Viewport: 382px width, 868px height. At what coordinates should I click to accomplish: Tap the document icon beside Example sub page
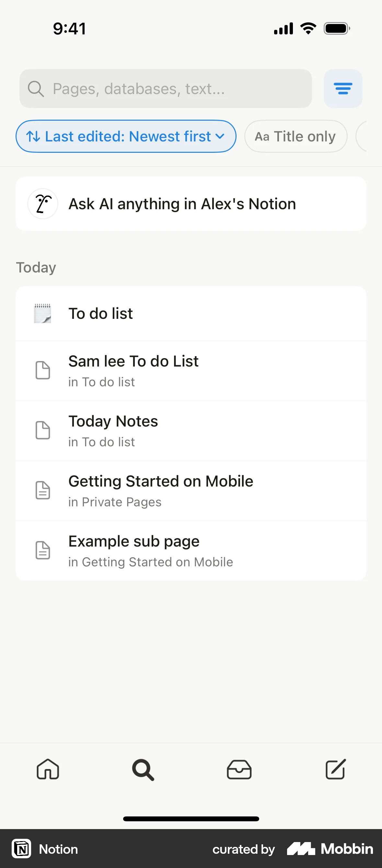tap(43, 550)
